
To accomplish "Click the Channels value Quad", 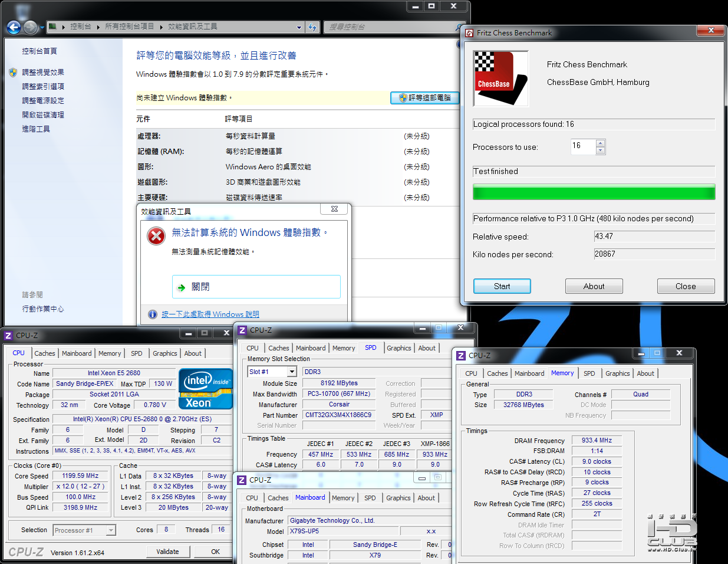I will tap(641, 395).
